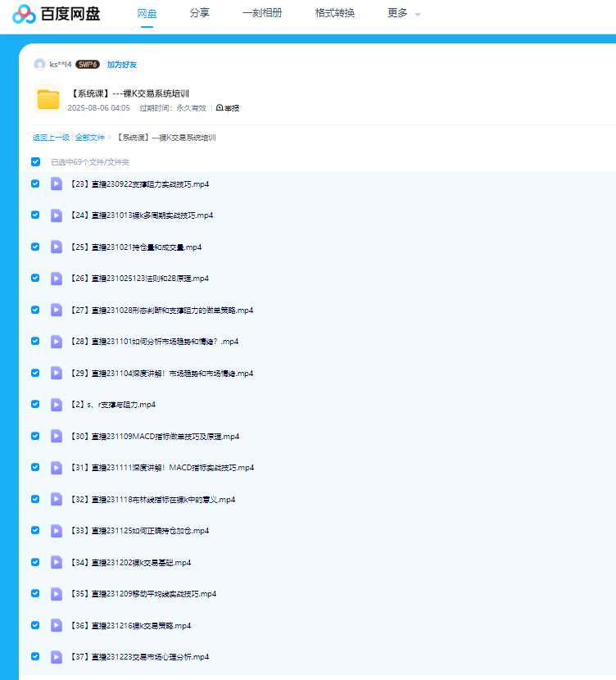Click the 返回上一级 breadcrumb link
The image size is (616, 680).
(51, 138)
